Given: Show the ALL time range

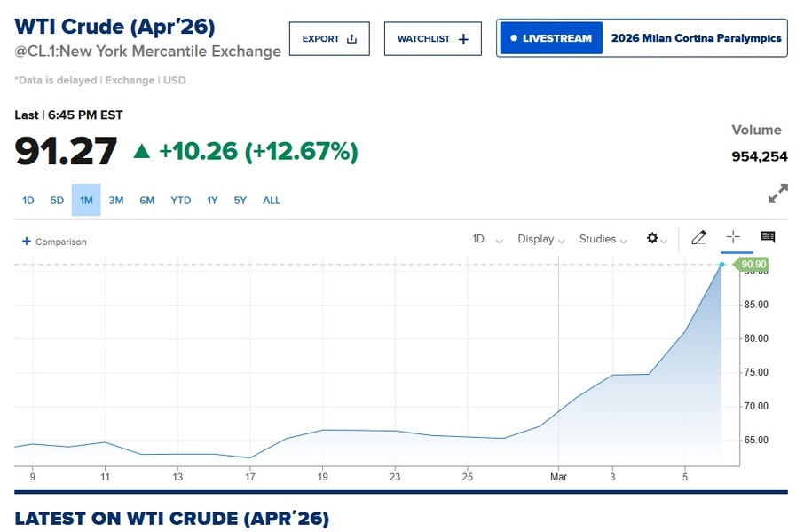Looking at the screenshot, I should [x=272, y=201].
